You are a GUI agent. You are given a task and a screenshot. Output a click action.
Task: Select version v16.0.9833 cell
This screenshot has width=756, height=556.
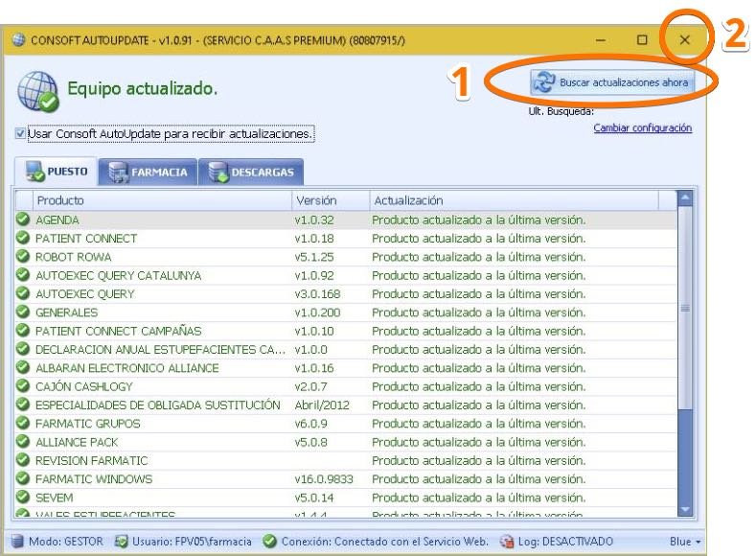(x=324, y=479)
